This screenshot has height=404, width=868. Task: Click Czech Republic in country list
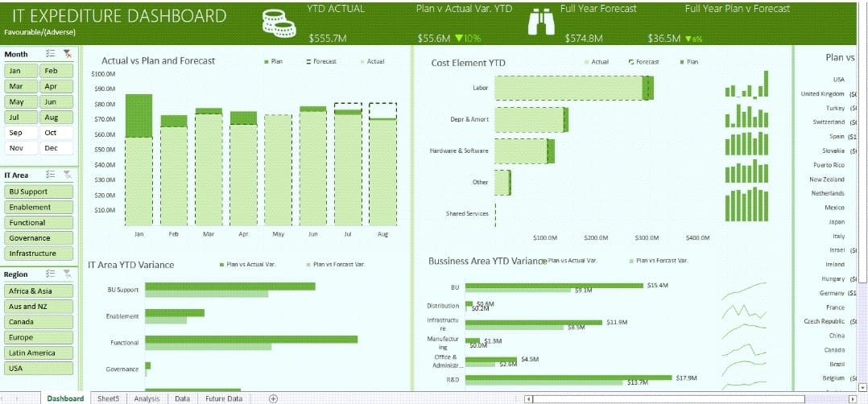pos(825,322)
